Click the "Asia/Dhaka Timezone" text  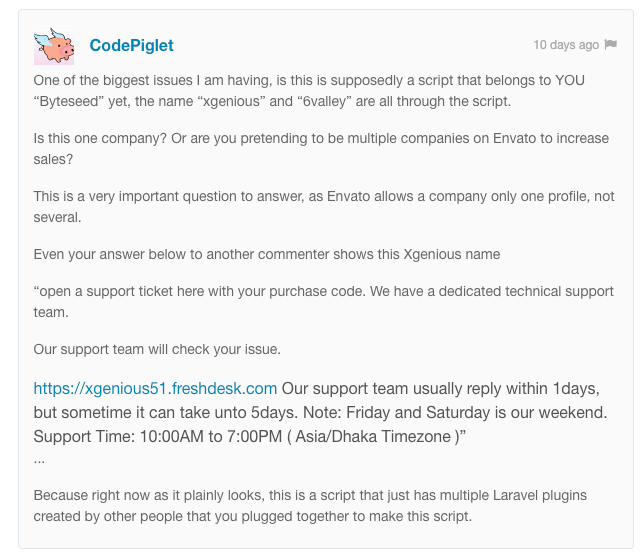pyautogui.click(x=373, y=436)
